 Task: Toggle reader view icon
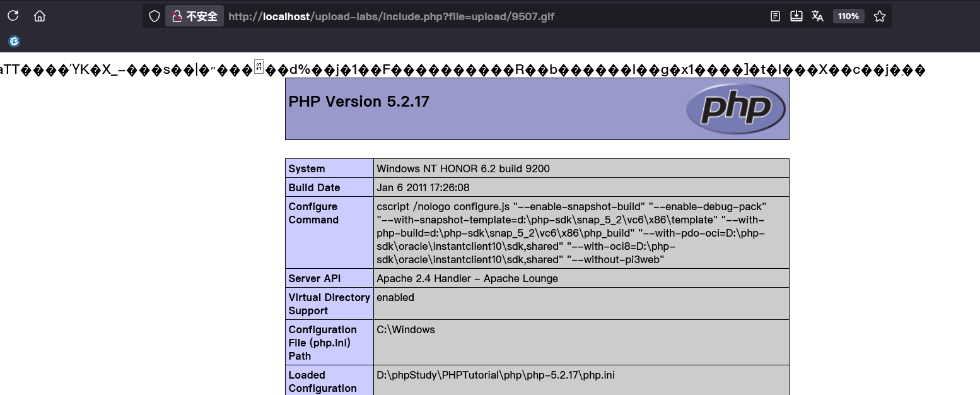776,16
